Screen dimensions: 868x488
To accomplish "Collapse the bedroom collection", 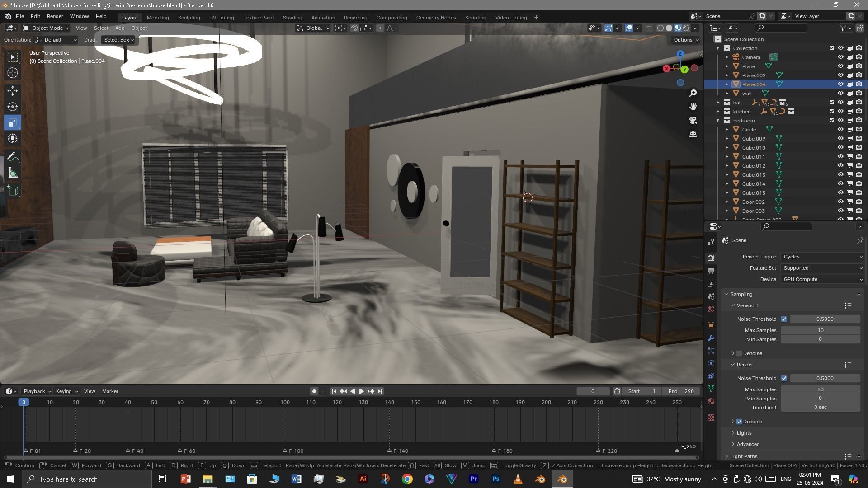I will pyautogui.click(x=717, y=121).
